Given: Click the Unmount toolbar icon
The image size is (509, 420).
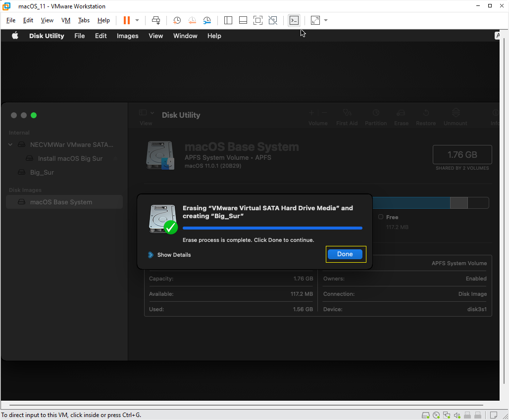Looking at the screenshot, I should pyautogui.click(x=456, y=113).
